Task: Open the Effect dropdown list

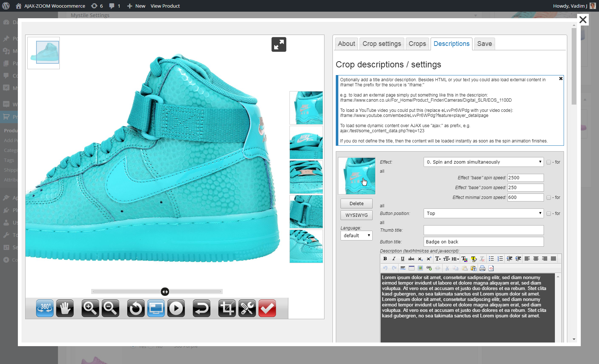Action: [x=483, y=162]
